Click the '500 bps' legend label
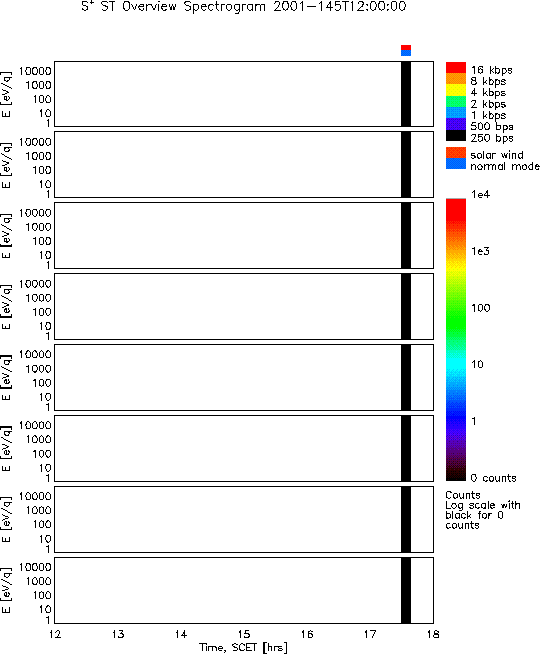 pyautogui.click(x=492, y=126)
